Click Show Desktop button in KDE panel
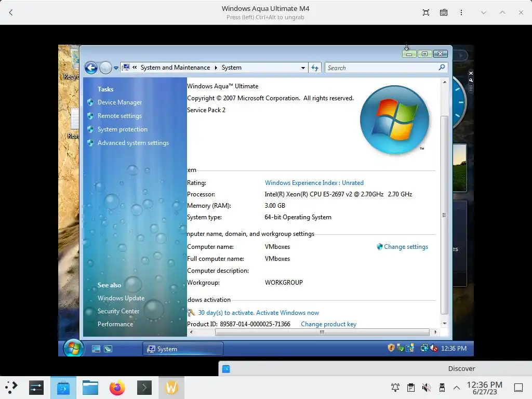This screenshot has height=399, width=532. coord(518,388)
